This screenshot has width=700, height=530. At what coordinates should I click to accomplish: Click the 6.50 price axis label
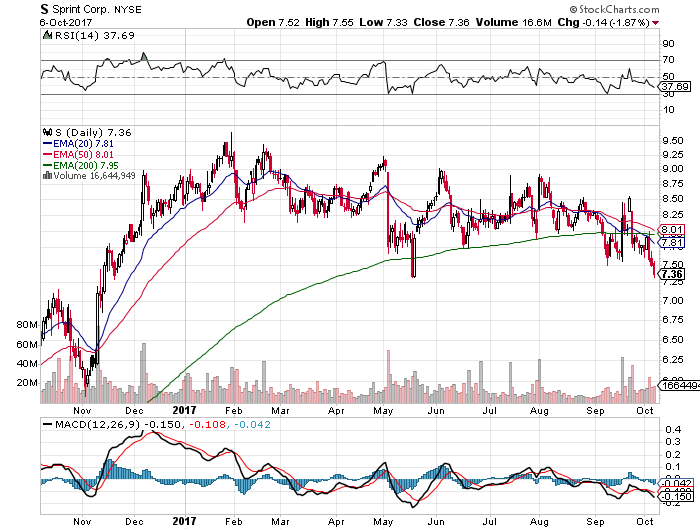(673, 340)
